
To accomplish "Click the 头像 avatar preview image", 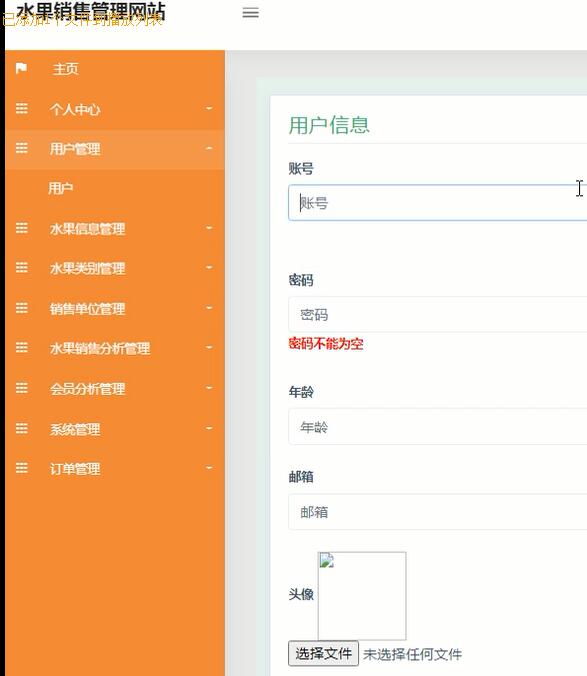I will pos(362,596).
